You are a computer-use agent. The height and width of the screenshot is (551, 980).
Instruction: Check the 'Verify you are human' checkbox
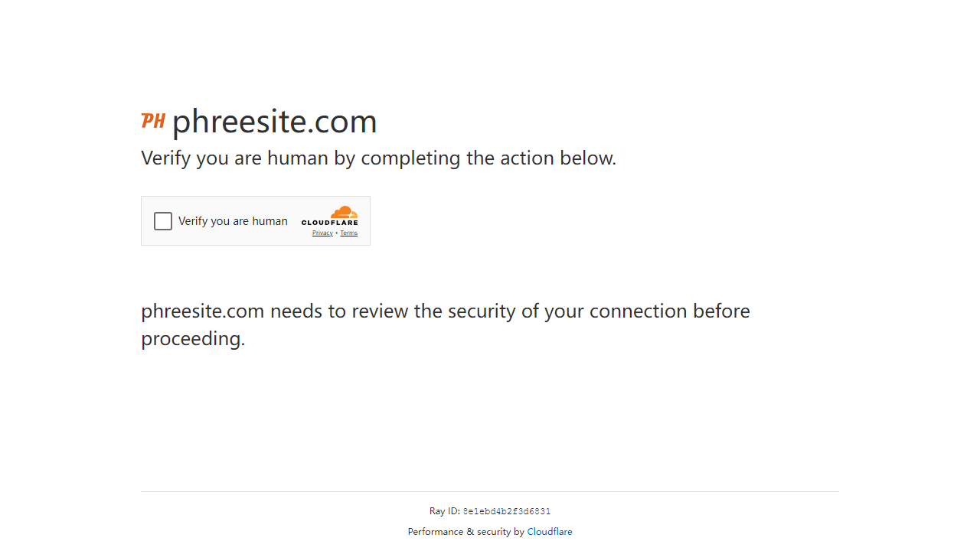[163, 221]
